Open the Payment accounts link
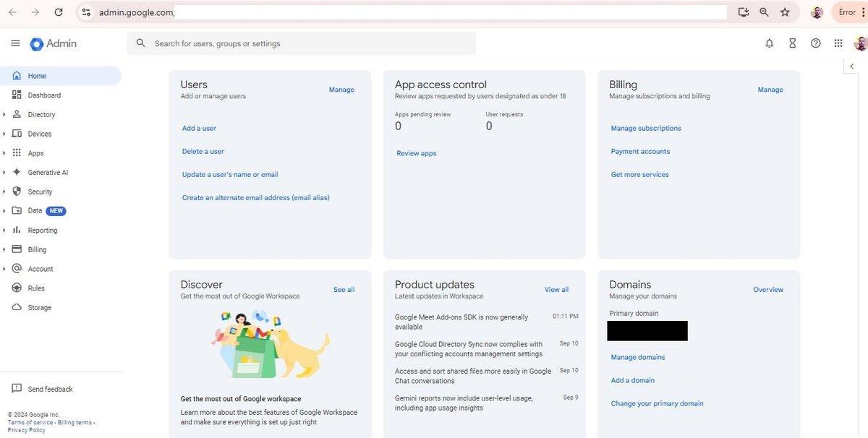Screen dimensions: 868x438 [640, 152]
